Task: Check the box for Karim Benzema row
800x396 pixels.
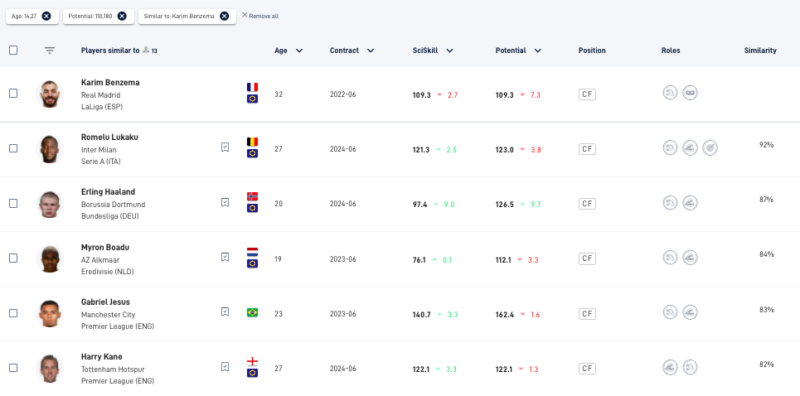Action: (13, 93)
